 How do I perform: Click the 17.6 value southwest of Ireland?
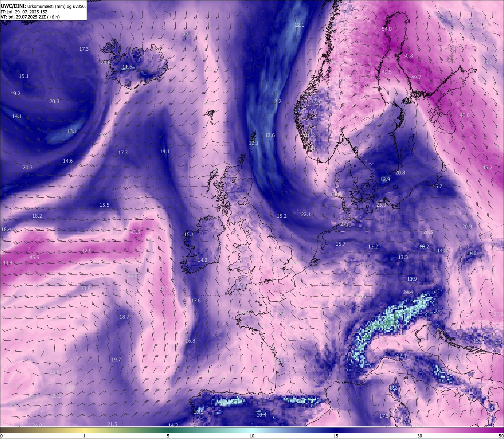[x=196, y=301]
